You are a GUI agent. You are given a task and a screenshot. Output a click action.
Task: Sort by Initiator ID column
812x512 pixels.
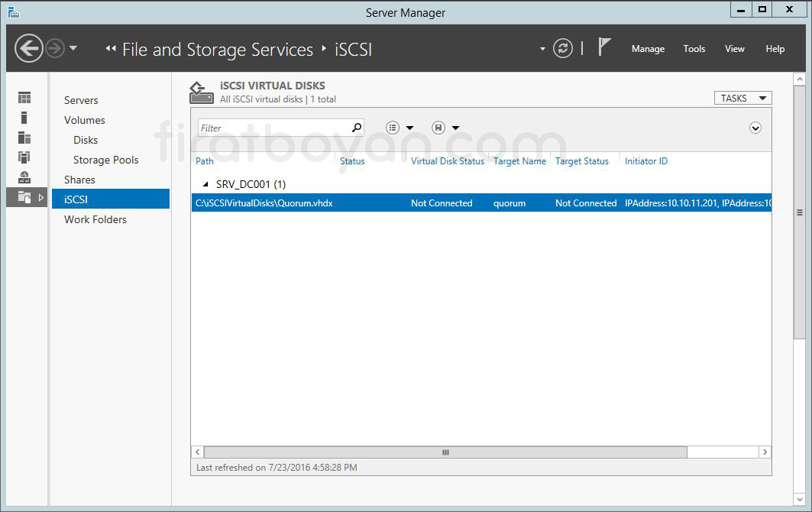645,161
